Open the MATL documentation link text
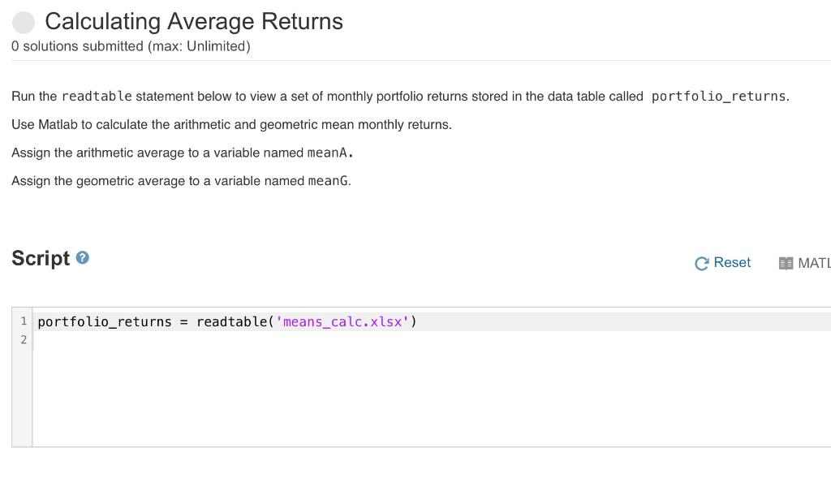 [x=813, y=263]
